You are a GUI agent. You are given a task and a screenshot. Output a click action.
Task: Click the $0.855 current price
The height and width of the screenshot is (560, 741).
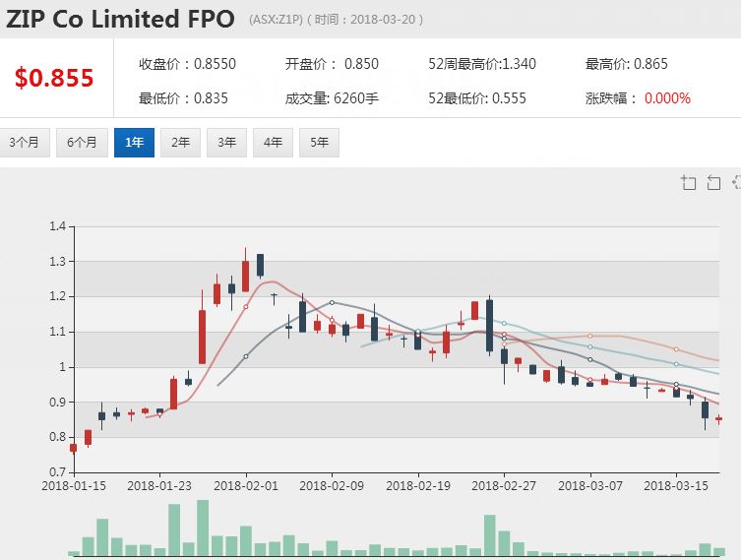[x=54, y=78]
